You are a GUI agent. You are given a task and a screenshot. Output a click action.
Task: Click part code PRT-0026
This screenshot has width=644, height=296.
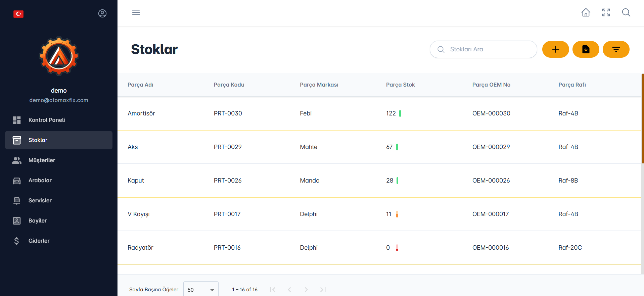(228, 181)
